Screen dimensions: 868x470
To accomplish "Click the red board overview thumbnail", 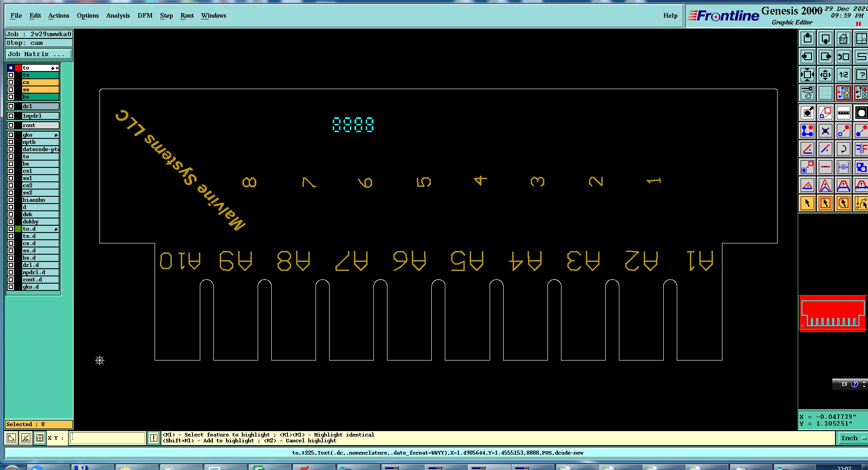I will pos(833,313).
